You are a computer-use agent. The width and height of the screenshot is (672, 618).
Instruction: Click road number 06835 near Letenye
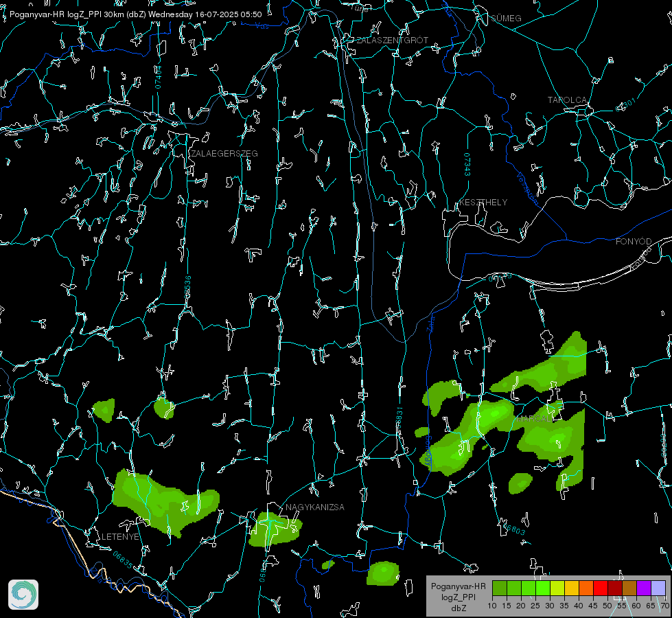[x=123, y=560]
